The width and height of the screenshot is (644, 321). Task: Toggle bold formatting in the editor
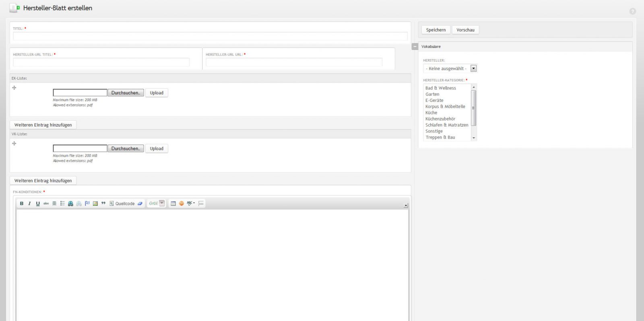(x=22, y=204)
